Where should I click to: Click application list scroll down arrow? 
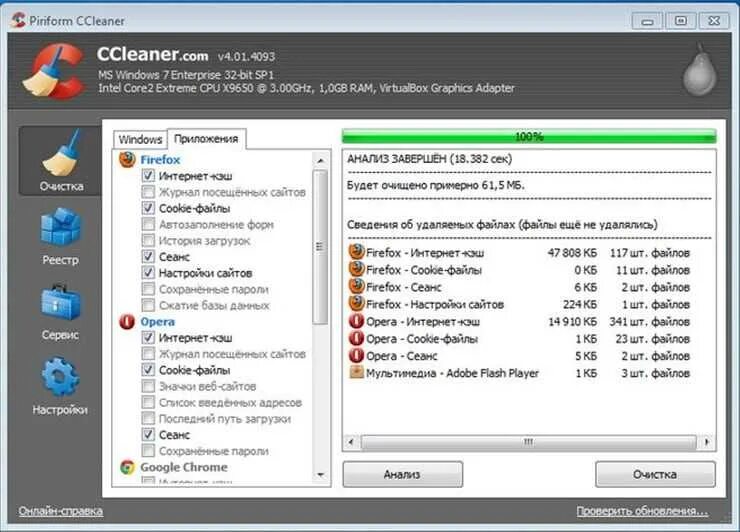(320, 475)
